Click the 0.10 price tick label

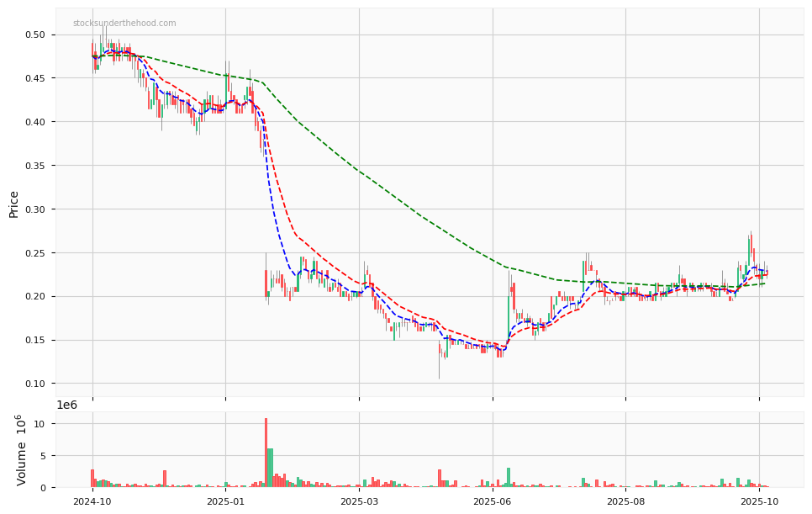click(35, 384)
